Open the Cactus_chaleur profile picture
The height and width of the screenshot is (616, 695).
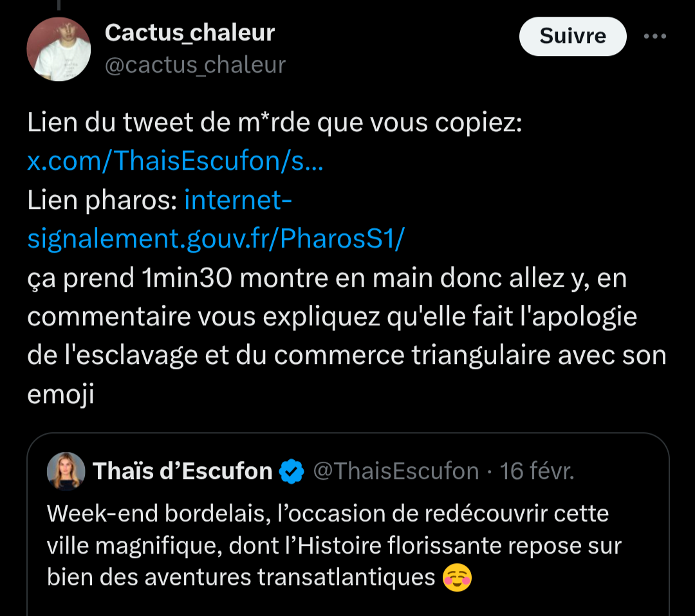(59, 49)
